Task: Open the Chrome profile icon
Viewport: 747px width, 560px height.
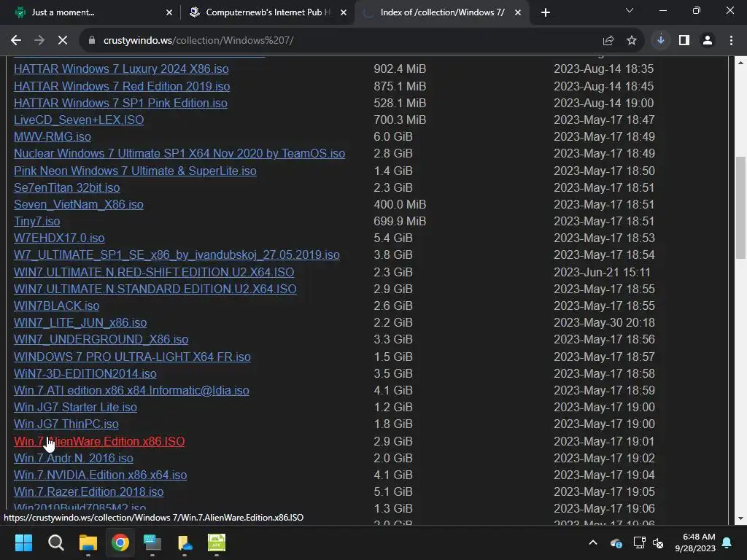Action: (708, 41)
